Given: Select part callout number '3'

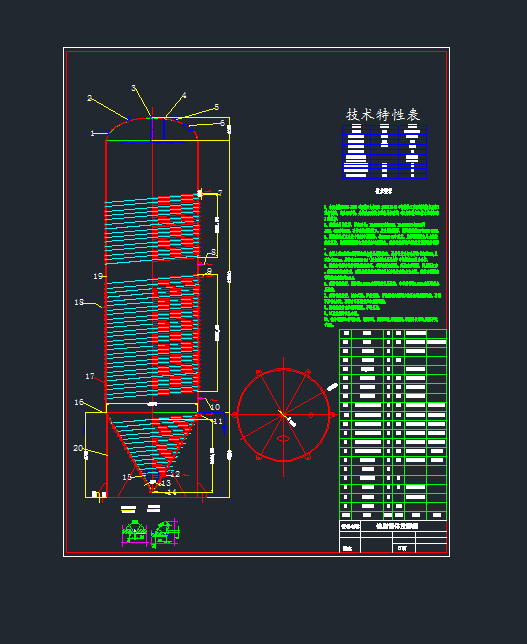Looking at the screenshot, I should coord(133,88).
